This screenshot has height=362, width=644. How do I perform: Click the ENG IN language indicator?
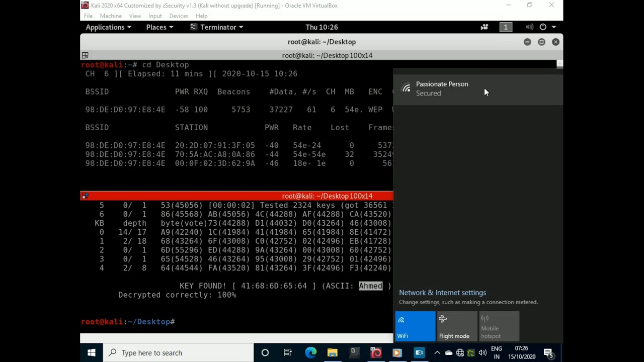click(x=497, y=353)
